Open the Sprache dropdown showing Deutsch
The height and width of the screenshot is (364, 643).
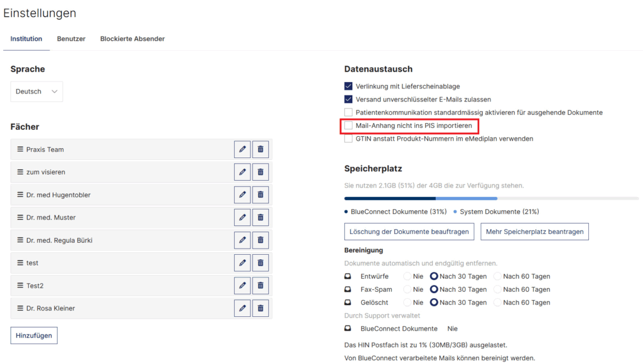point(36,92)
